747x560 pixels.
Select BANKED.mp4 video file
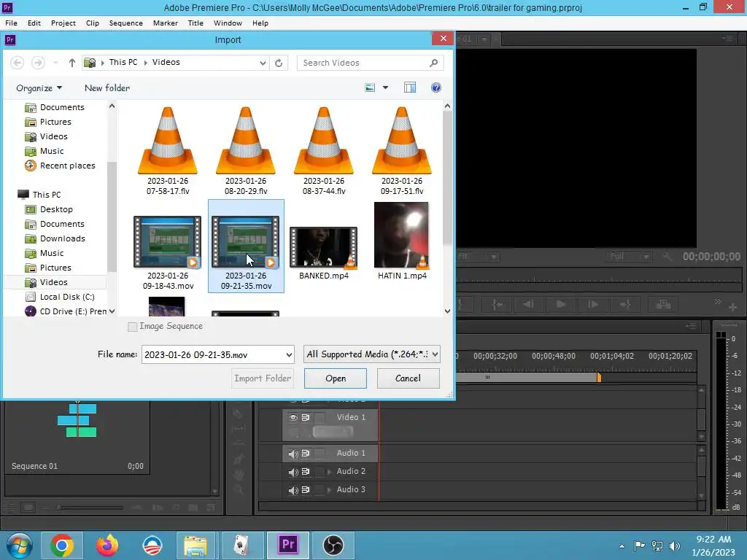(x=324, y=253)
